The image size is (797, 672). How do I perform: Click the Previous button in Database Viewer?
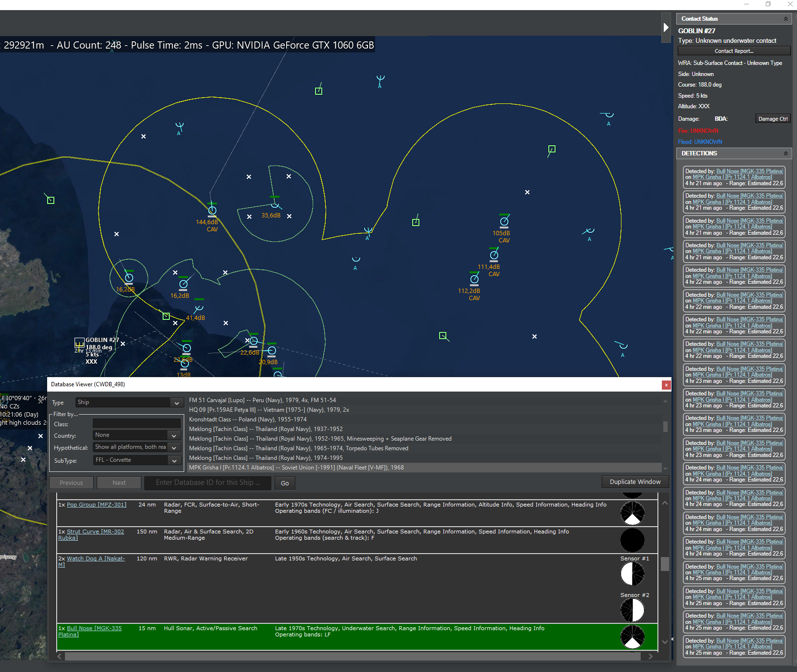[x=71, y=483]
